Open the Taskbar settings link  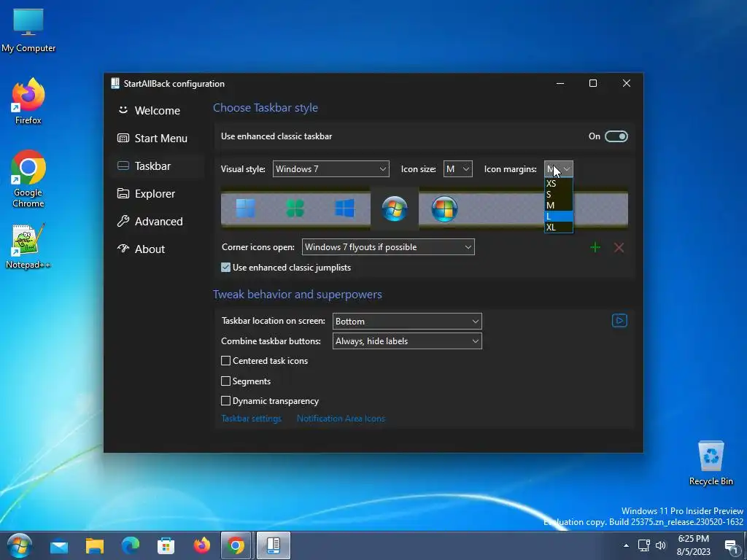coord(252,419)
